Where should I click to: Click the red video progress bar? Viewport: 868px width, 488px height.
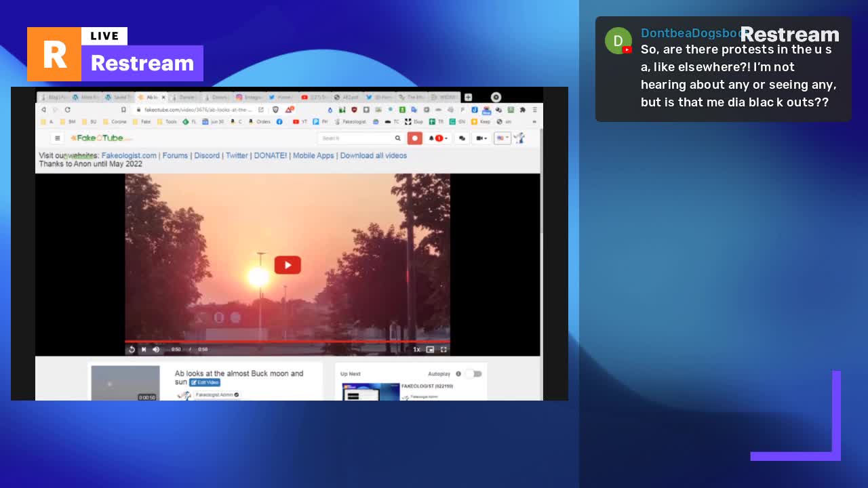pyautogui.click(x=288, y=342)
